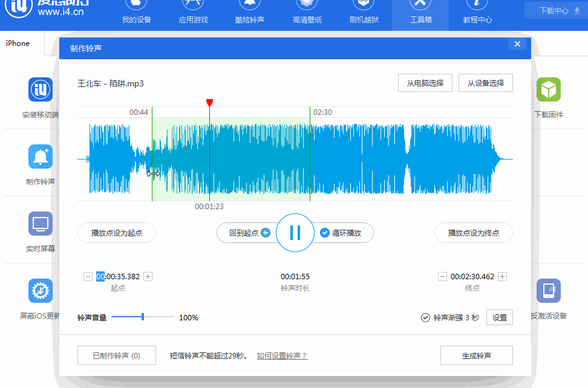The width and height of the screenshot is (588, 388).
Task: Click the end time field 00:02:30.462
Action: pos(472,276)
